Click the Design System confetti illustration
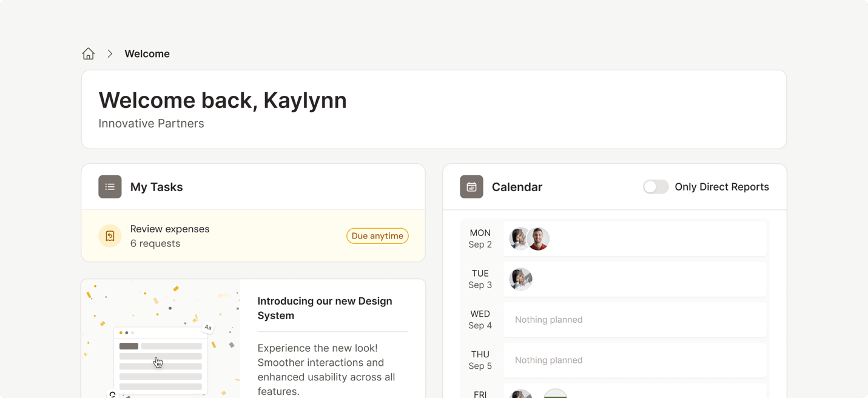 [161, 340]
